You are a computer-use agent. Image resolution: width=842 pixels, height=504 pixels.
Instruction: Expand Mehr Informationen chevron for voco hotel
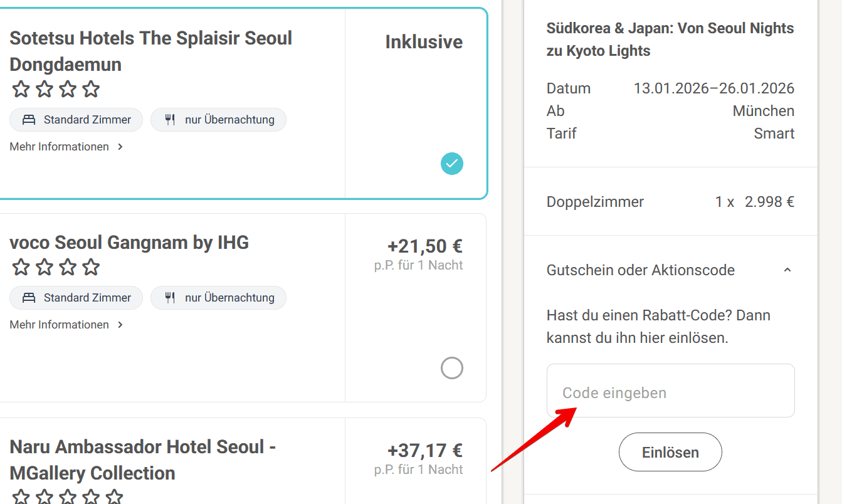(120, 325)
